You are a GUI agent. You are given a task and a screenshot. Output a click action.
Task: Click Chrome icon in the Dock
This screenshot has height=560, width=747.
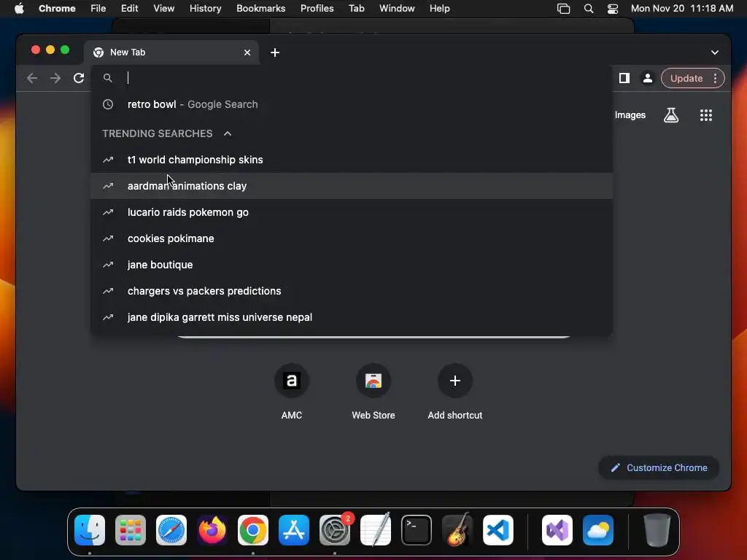point(253,530)
